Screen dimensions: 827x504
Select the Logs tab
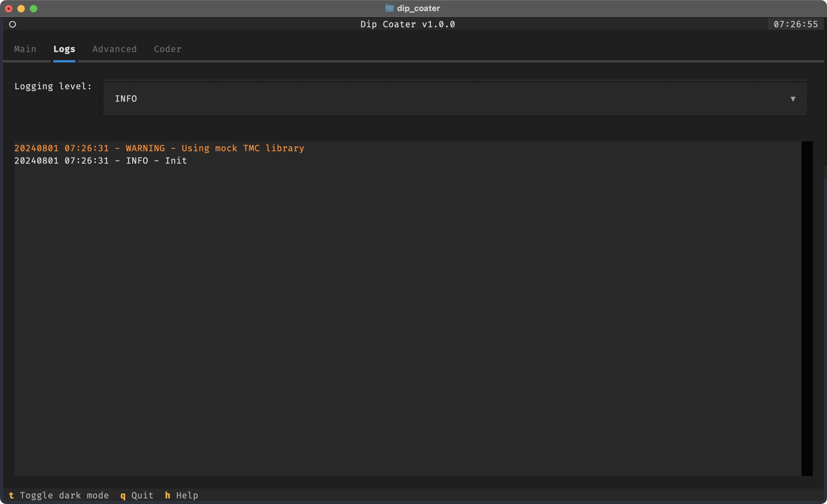click(x=64, y=49)
